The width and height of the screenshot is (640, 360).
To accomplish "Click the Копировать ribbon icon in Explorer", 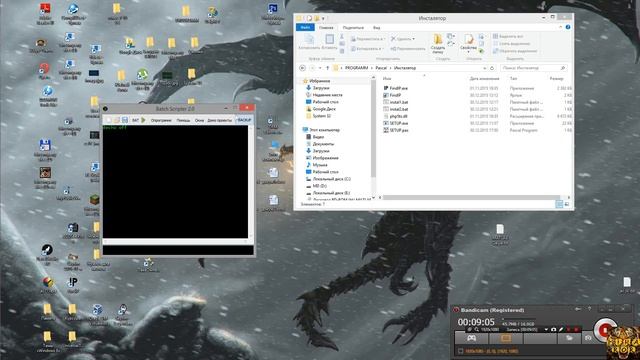I will 309,42.
